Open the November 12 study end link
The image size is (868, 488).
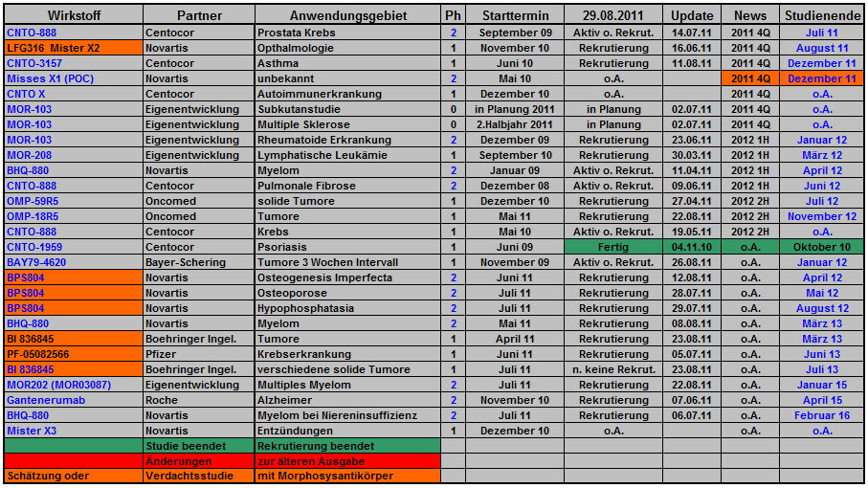821,217
